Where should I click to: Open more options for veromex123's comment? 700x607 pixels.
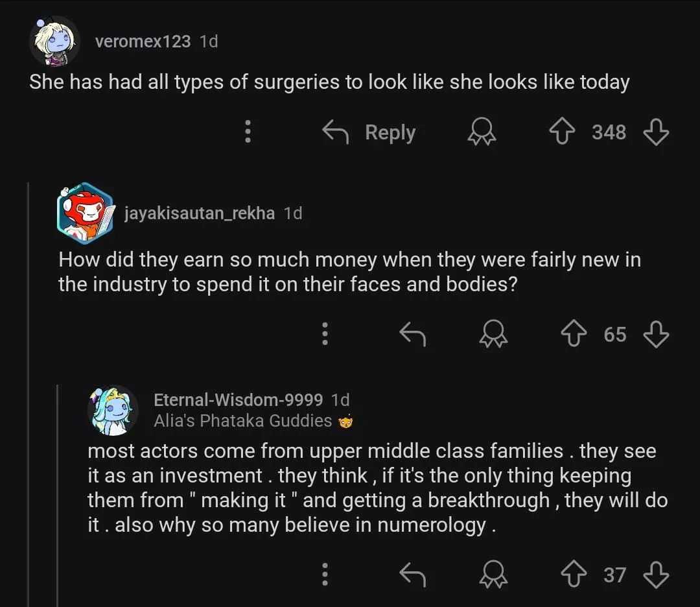(247, 132)
